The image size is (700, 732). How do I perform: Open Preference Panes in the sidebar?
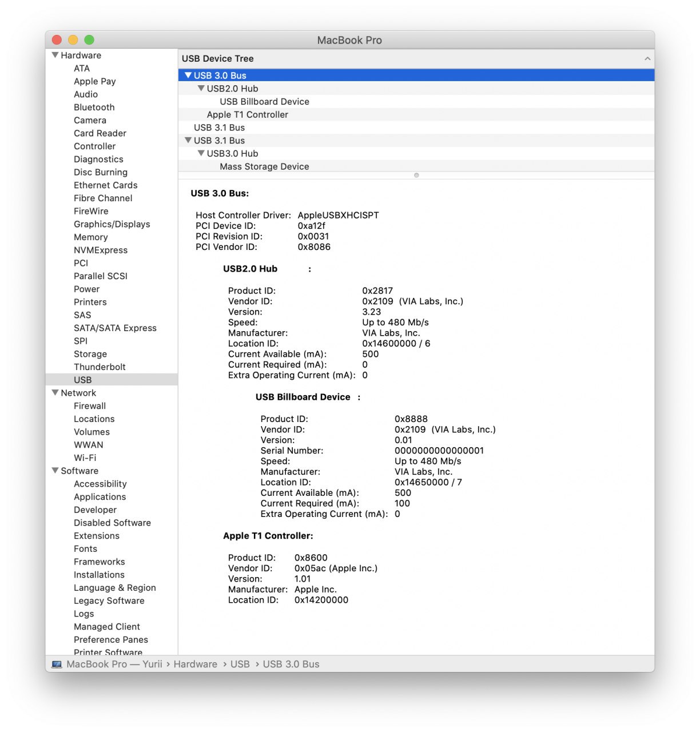click(111, 640)
